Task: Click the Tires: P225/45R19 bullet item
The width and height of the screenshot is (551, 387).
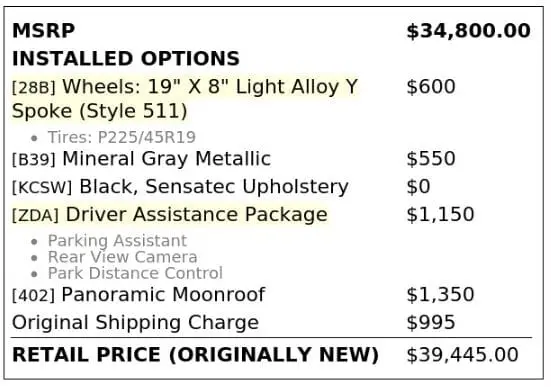Action: pyautogui.click(x=122, y=137)
